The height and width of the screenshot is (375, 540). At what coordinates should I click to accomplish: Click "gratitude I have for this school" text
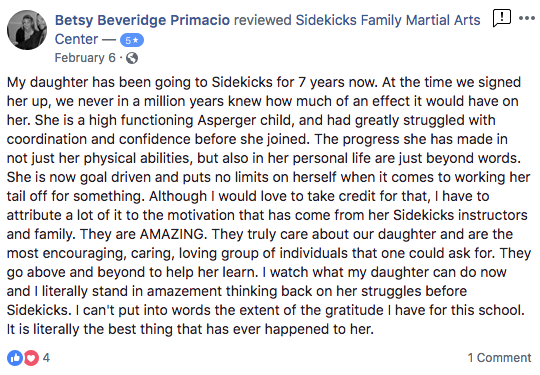[x=425, y=311]
